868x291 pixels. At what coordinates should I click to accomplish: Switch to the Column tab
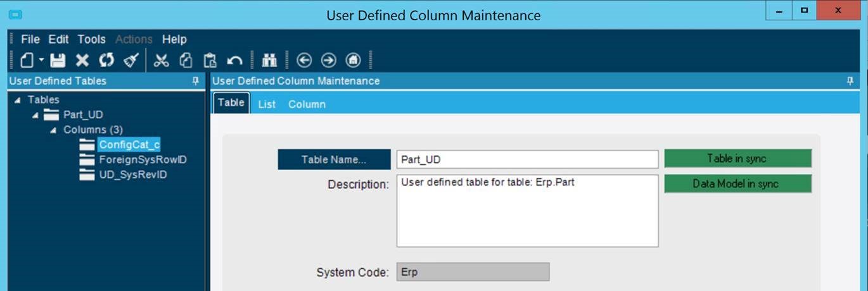307,104
